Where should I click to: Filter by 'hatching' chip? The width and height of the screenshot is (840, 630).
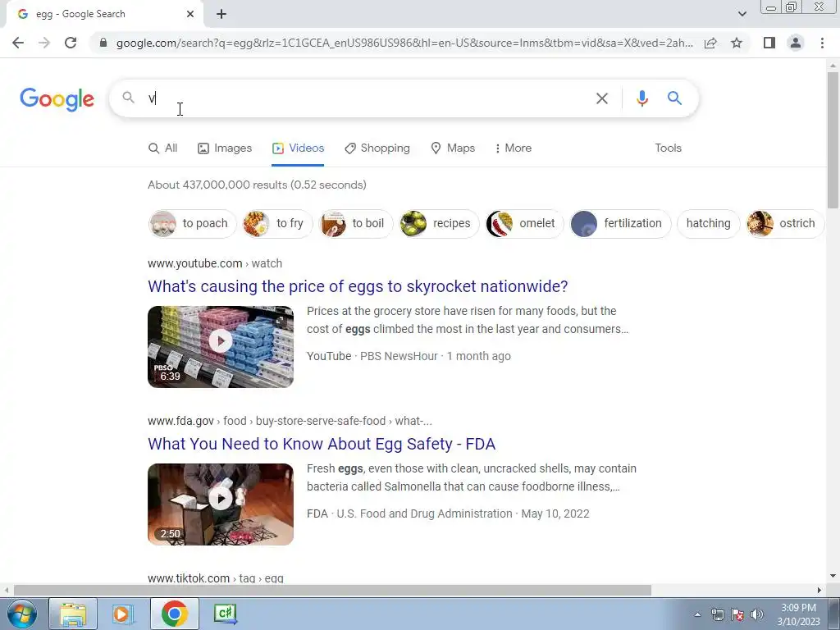click(x=708, y=223)
